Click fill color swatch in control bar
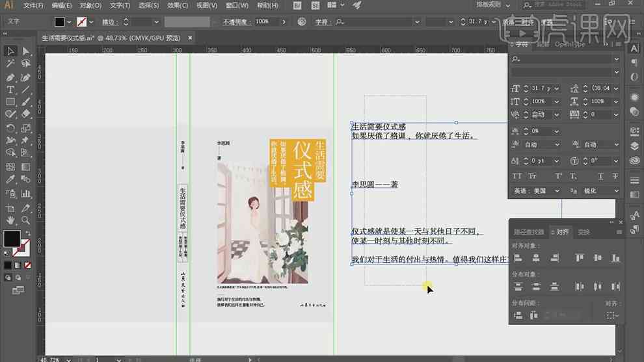The height and width of the screenshot is (362, 644). [x=59, y=21]
